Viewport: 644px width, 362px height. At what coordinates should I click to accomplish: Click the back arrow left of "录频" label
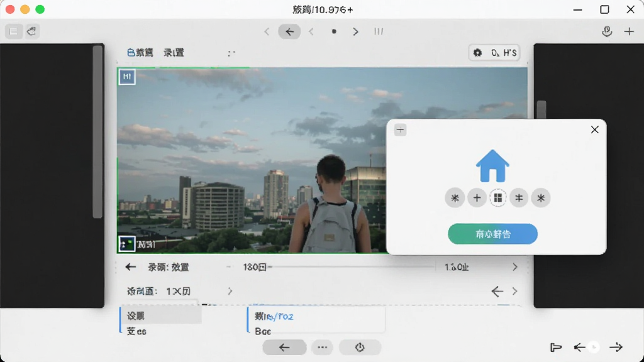tap(131, 267)
